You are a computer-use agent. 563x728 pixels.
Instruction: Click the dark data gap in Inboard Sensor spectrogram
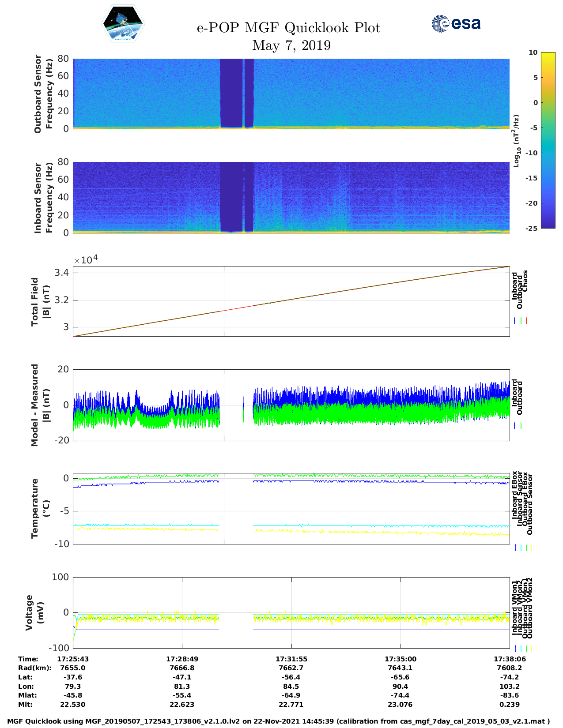tap(231, 196)
